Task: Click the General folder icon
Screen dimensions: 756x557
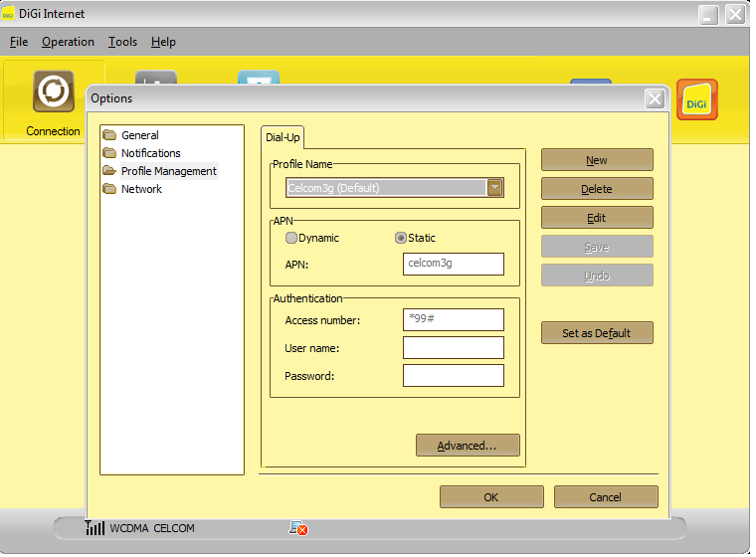Action: (110, 134)
